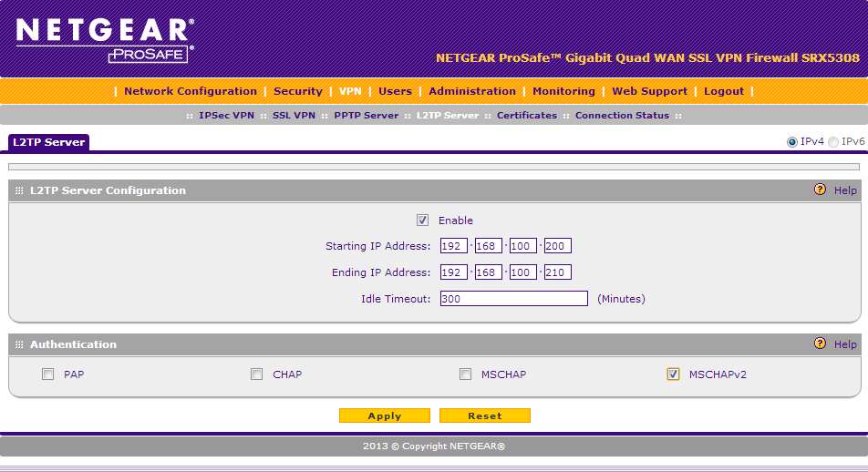
Task: Click Ending IP first octet field 192
Action: click(454, 272)
